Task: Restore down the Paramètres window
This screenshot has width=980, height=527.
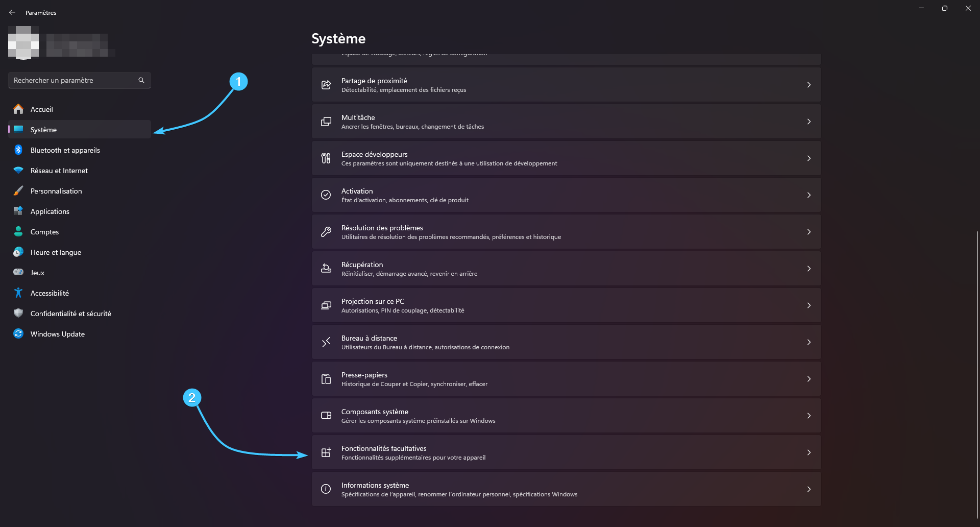Action: 944,8
